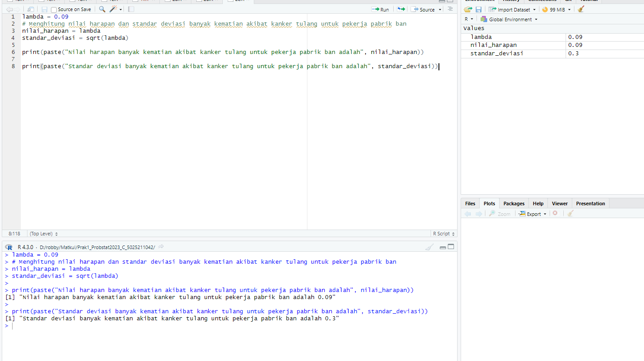Screen dimensions: 644x361
Task: Click comment line '# Menghitung nilai harapan' in editor
Action: (214, 24)
